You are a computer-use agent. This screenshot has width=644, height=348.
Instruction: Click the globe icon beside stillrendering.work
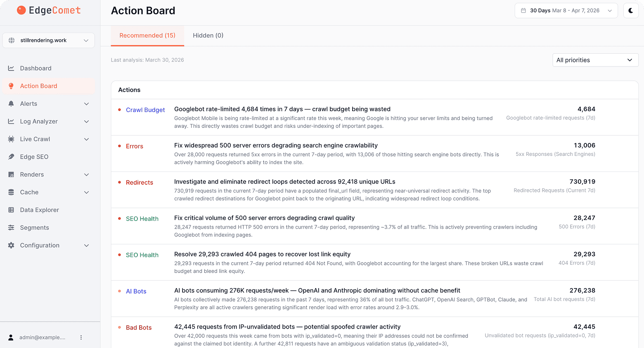coord(12,41)
